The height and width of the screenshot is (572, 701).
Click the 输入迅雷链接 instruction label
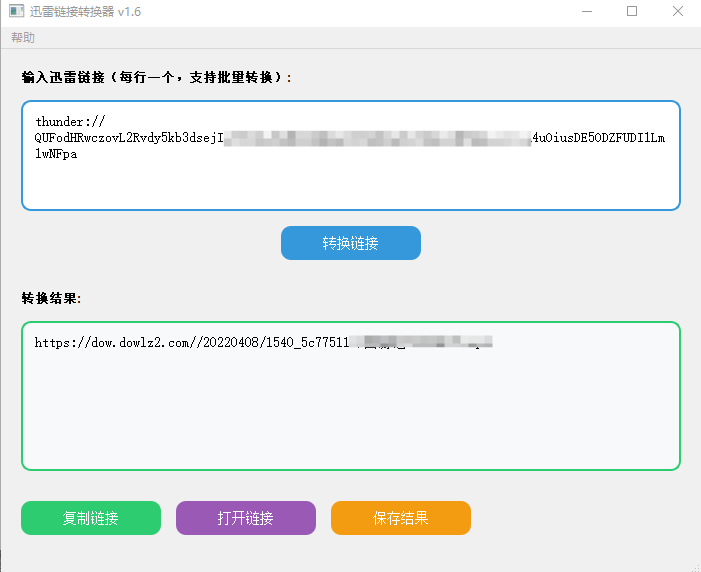[156, 77]
